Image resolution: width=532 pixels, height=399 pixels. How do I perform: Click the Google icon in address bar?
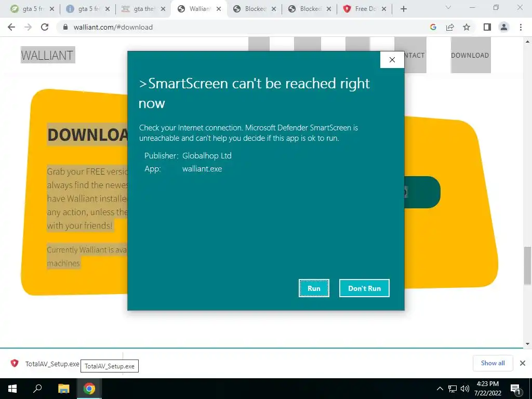[433, 27]
